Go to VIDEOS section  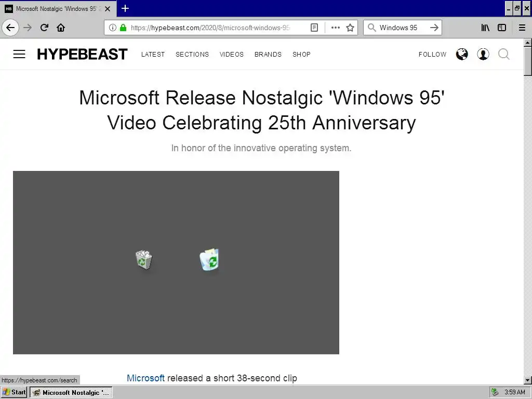pyautogui.click(x=231, y=54)
